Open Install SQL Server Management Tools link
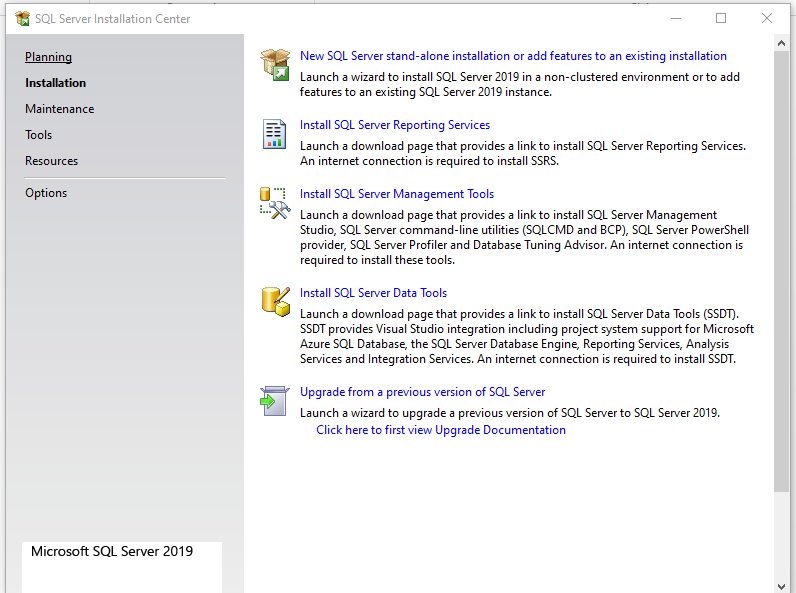Image resolution: width=796 pixels, height=593 pixels. [397, 194]
